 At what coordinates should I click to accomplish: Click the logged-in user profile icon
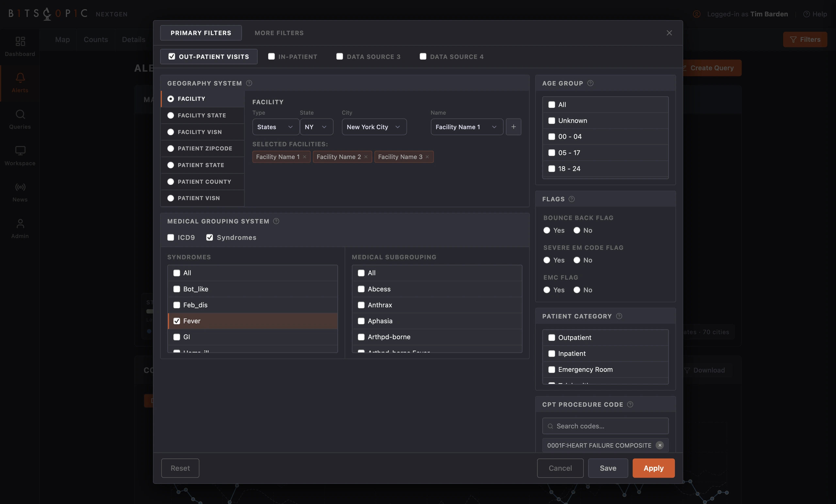click(697, 14)
